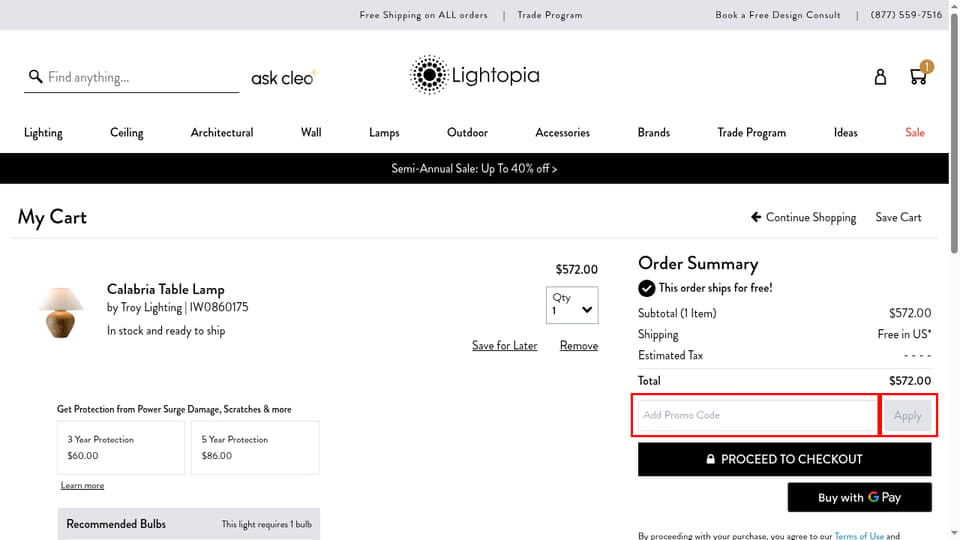
Task: Click the (877) 559-7516 phone number
Action: coord(906,15)
